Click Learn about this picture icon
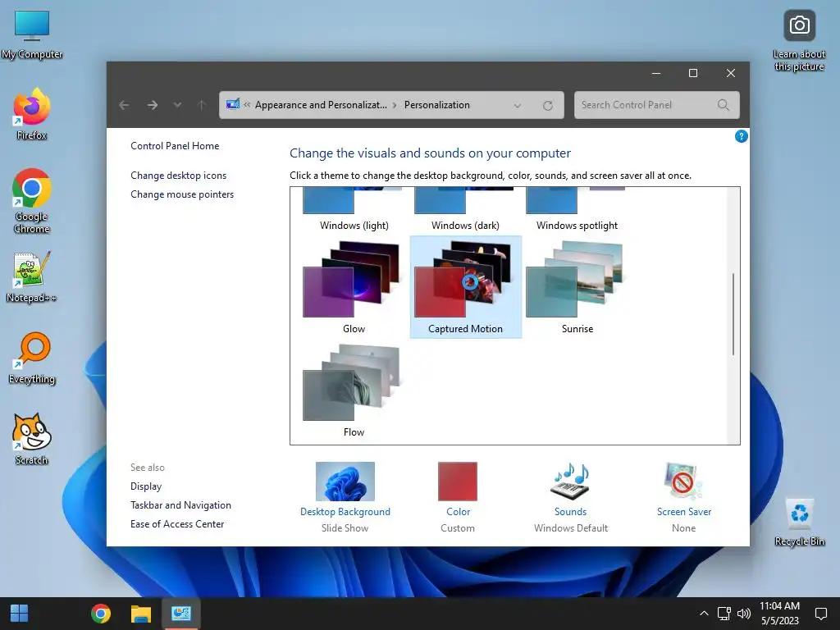840x630 pixels. (x=799, y=41)
